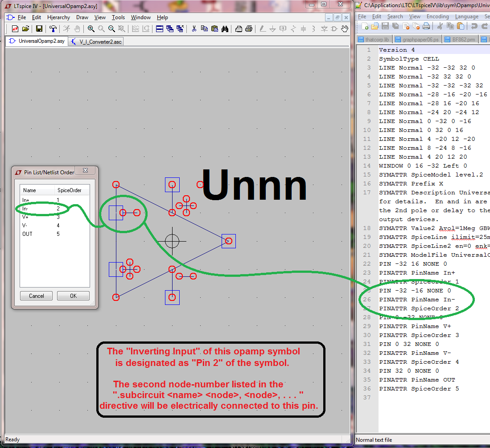Image resolution: width=490 pixels, height=448 pixels.
Task: Click the New file icon in Notepad++
Action: pyautogui.click(x=365, y=26)
